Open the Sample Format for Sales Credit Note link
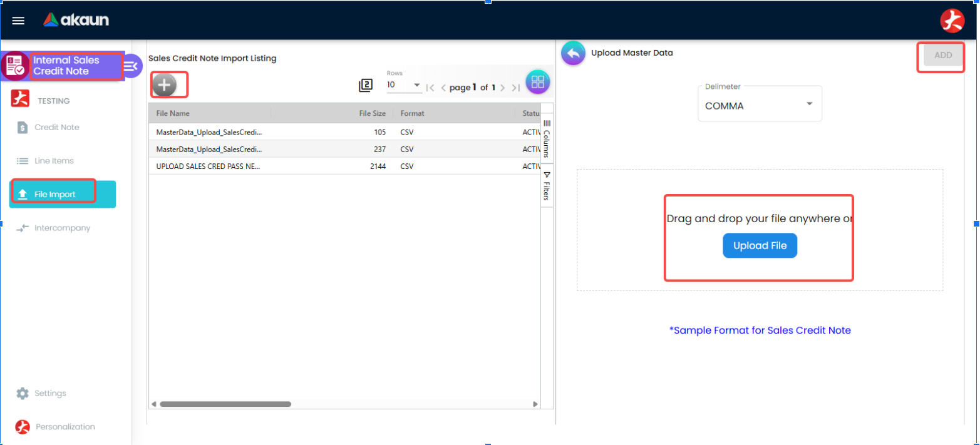This screenshot has height=445, width=980. coord(760,330)
